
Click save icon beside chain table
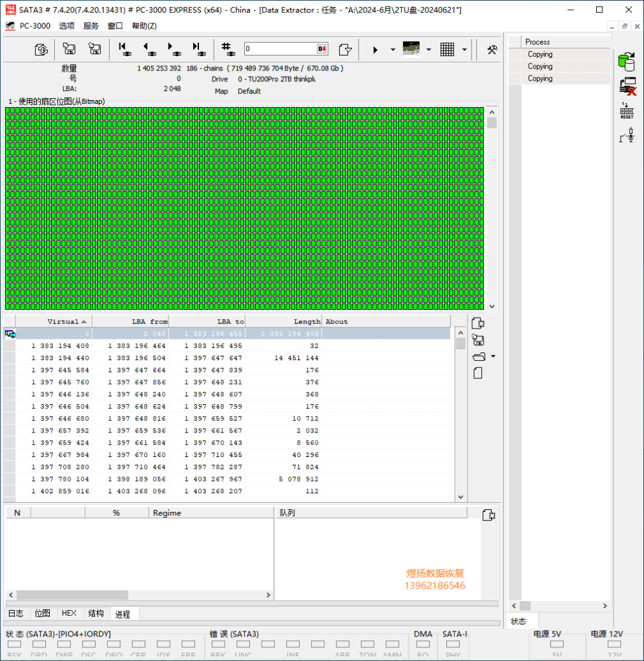click(478, 340)
